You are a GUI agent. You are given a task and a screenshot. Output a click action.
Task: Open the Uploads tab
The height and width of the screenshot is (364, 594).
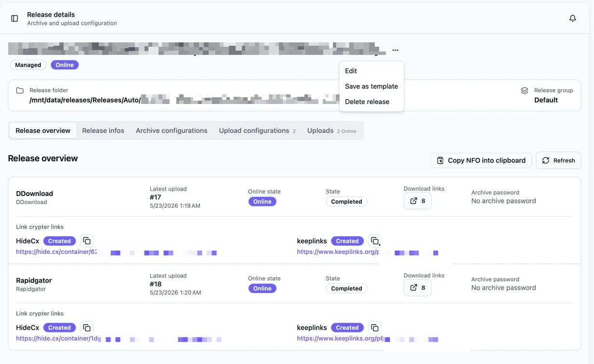click(x=331, y=130)
